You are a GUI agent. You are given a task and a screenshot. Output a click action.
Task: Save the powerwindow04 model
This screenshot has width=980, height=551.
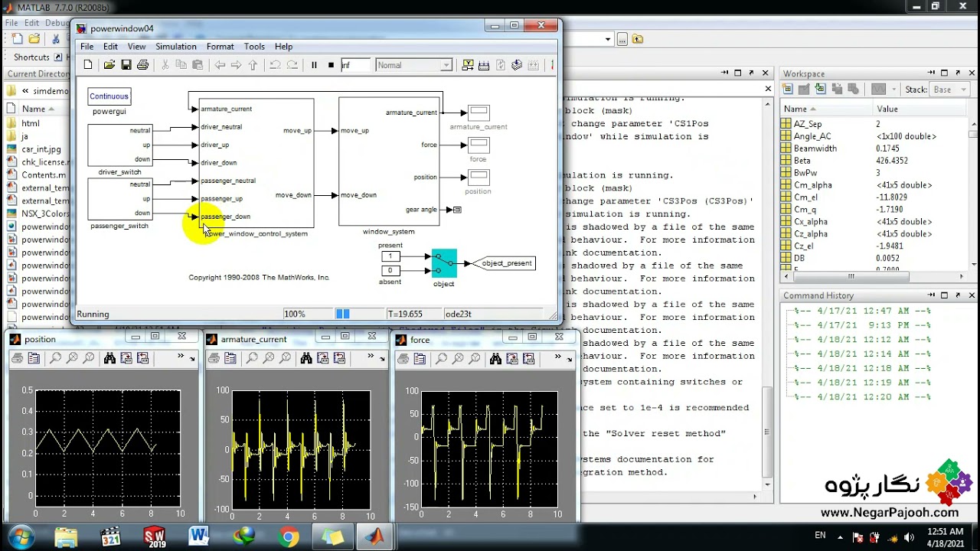coord(126,65)
